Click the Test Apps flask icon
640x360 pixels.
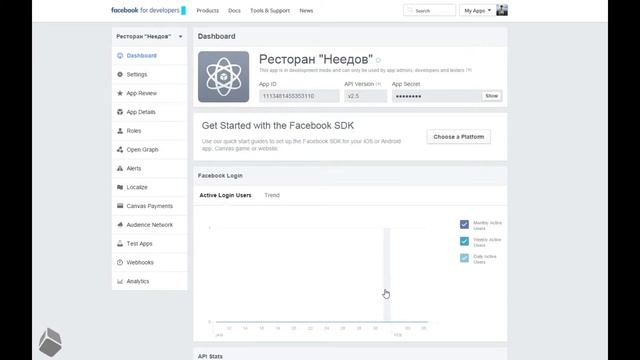coord(120,243)
